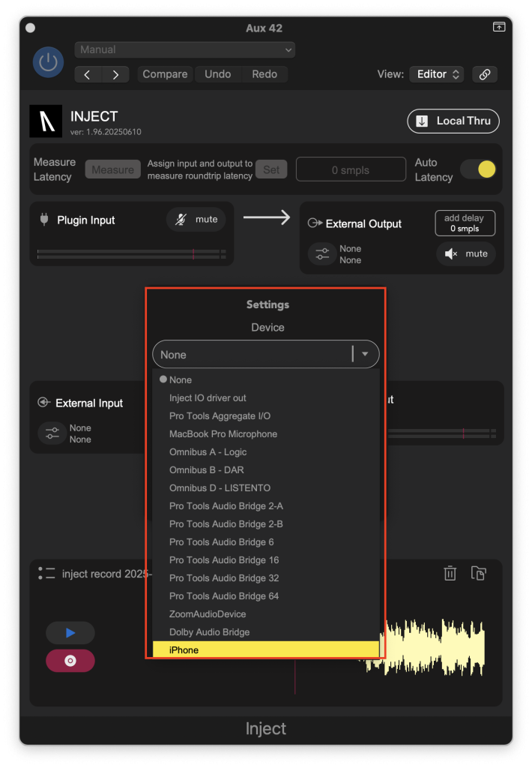This screenshot has height=768, width=532.
Task: Click the link chain icon button
Action: pyautogui.click(x=485, y=74)
